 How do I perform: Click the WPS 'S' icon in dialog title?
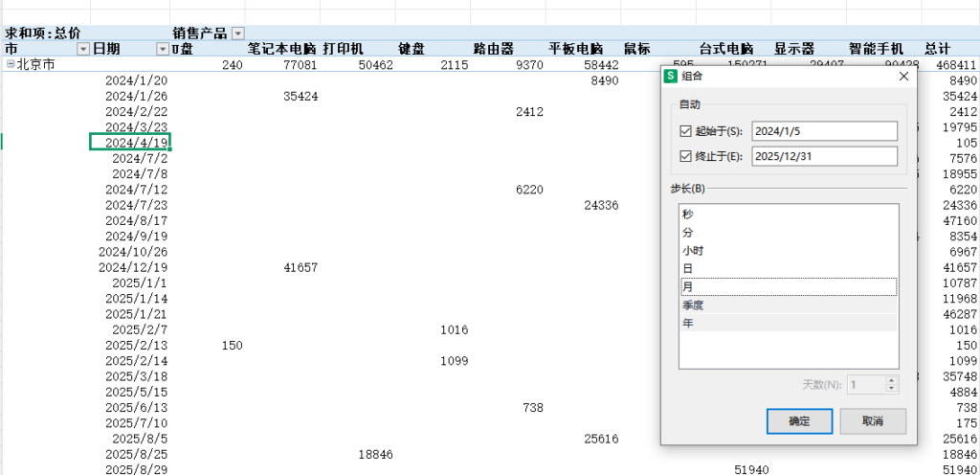(x=671, y=77)
